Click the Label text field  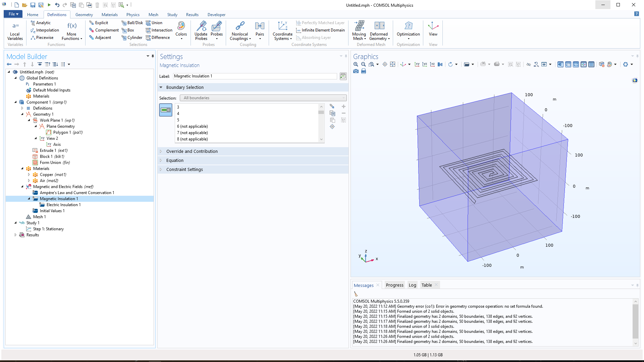[x=255, y=76]
